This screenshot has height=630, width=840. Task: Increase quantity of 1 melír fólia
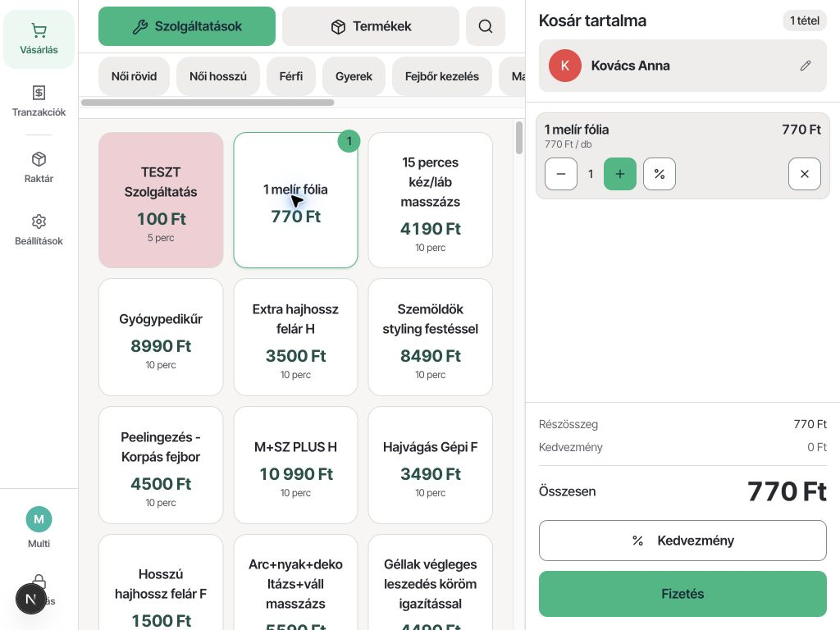tap(620, 174)
